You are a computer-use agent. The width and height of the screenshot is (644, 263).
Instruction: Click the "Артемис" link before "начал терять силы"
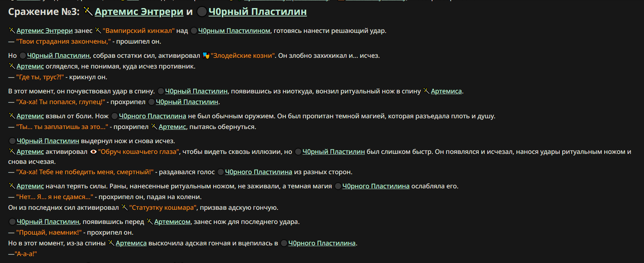point(30,186)
